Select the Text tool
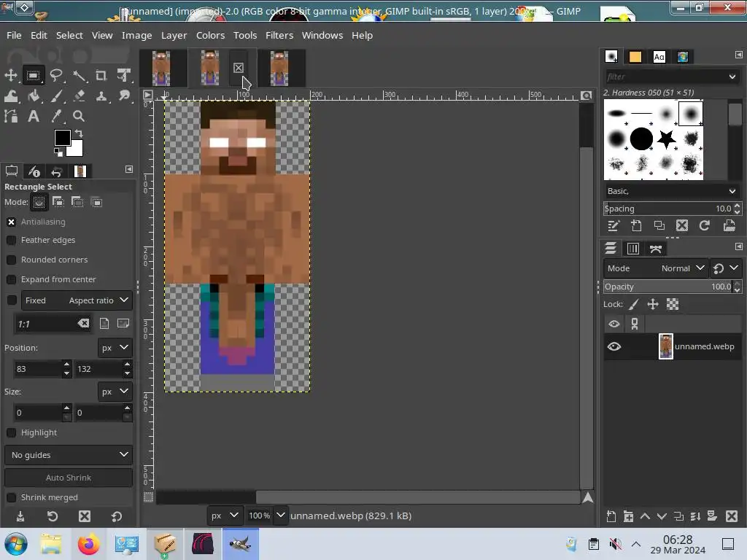 tap(34, 116)
